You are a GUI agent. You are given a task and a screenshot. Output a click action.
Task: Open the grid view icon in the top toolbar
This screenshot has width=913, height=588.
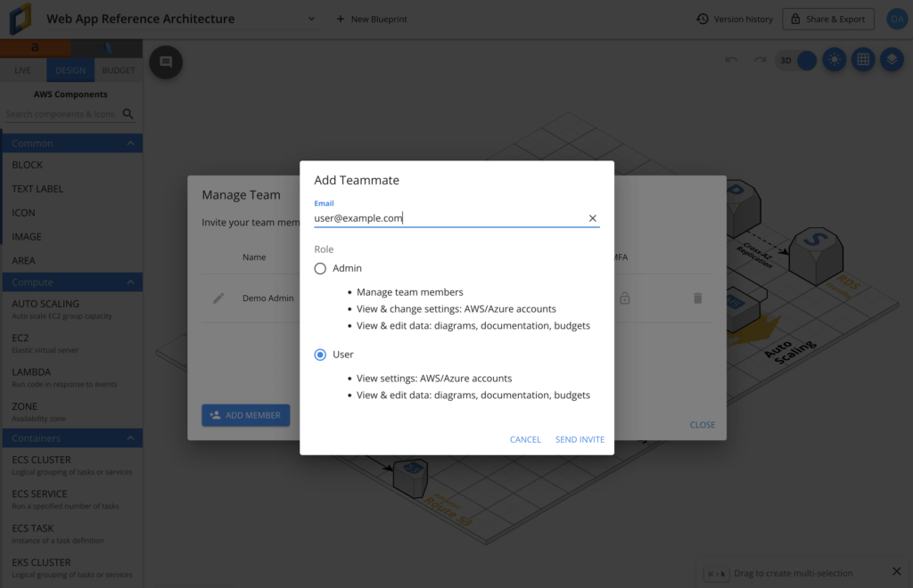coord(863,60)
